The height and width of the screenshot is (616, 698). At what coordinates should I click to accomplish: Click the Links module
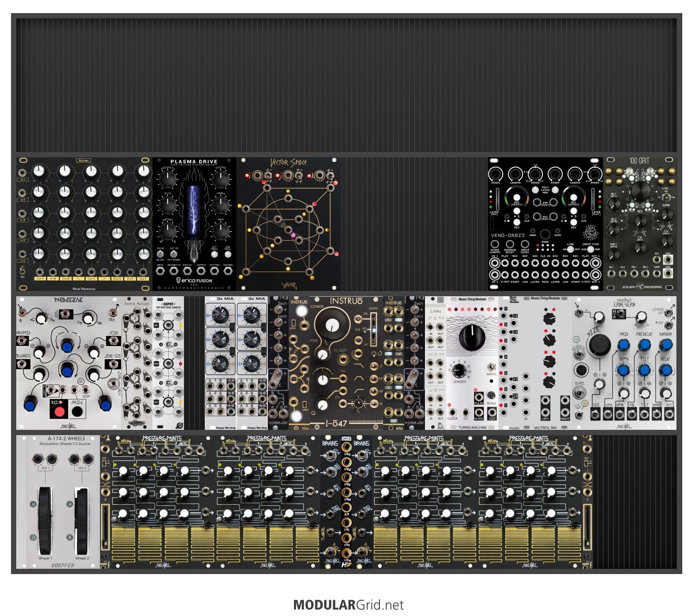(x=435, y=363)
